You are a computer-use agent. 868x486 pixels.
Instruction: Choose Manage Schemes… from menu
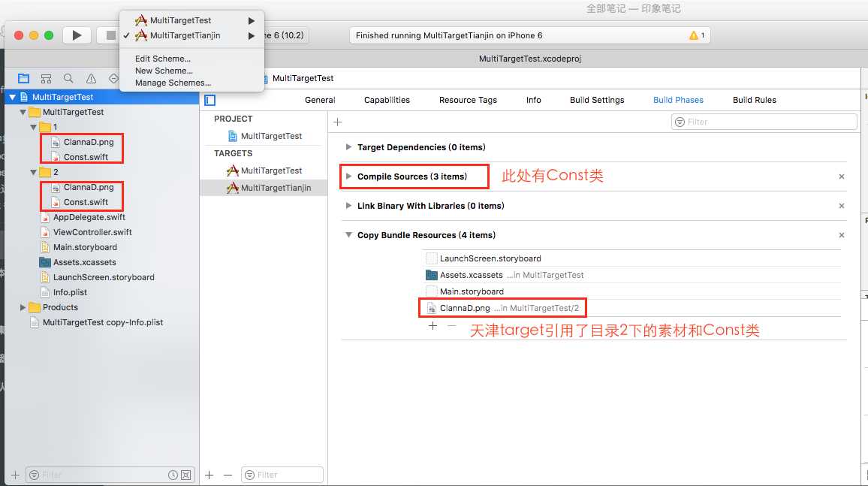pyautogui.click(x=173, y=83)
